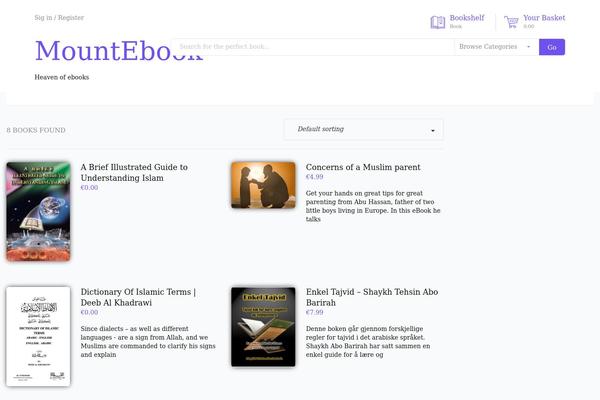Click the €4.99 price

click(x=315, y=177)
